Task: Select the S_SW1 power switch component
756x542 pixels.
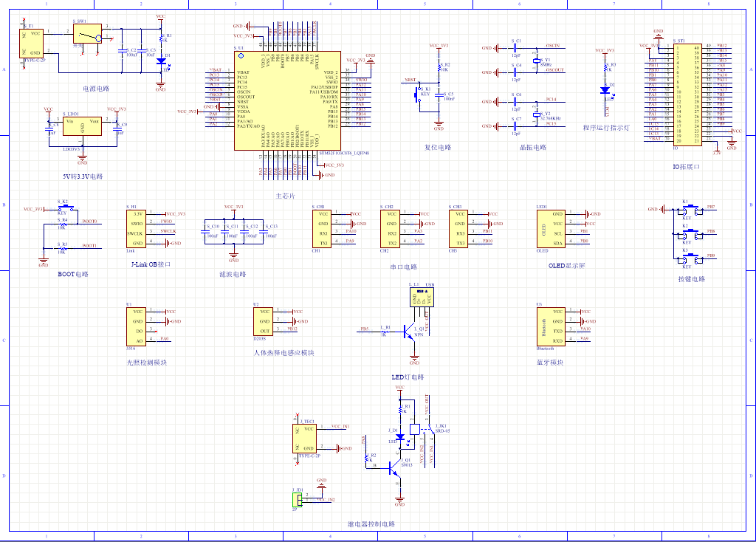Action: [x=87, y=34]
